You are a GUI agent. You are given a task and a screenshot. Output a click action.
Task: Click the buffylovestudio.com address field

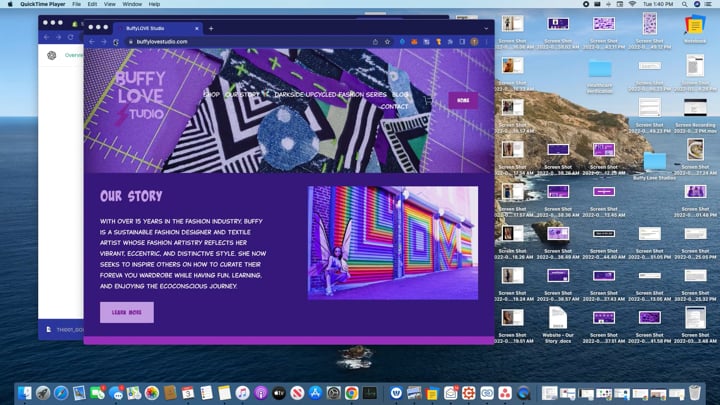click(x=248, y=42)
